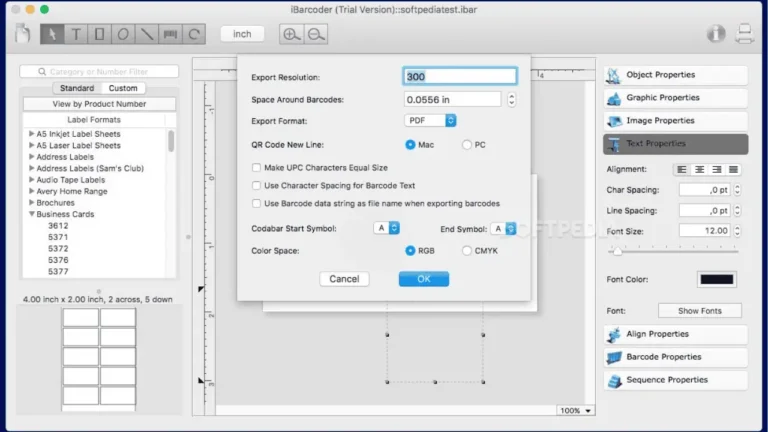Enable Use Character Spacing for Barcode Text
Screen dimensions: 768x432
(x=256, y=186)
